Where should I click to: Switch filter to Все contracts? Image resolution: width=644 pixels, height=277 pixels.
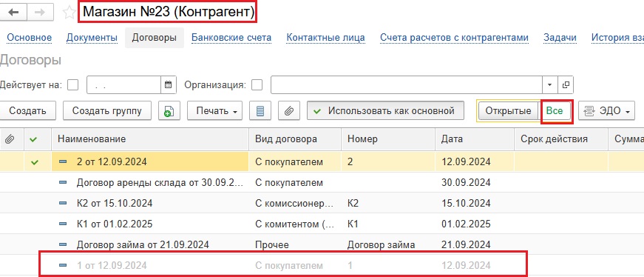coord(555,110)
